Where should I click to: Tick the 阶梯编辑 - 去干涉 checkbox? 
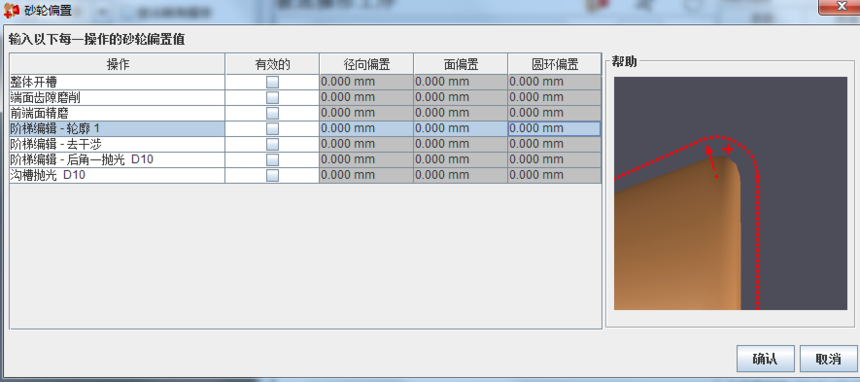(272, 144)
